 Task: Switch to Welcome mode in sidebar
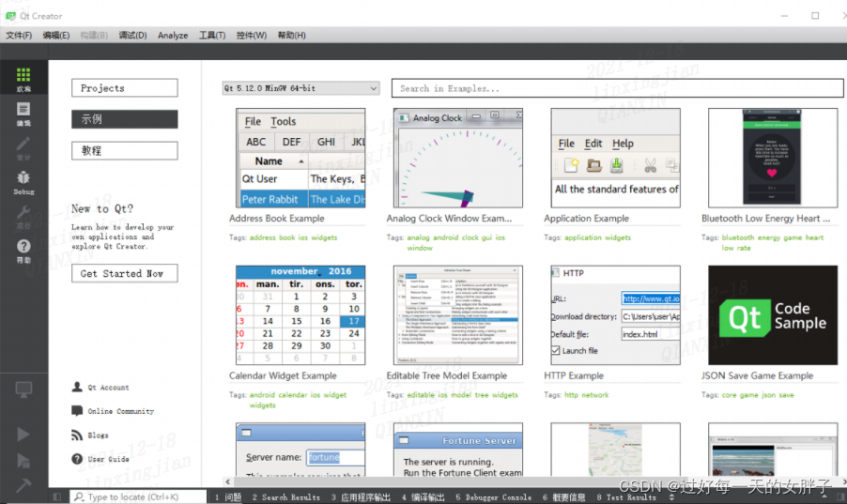pos(23,80)
